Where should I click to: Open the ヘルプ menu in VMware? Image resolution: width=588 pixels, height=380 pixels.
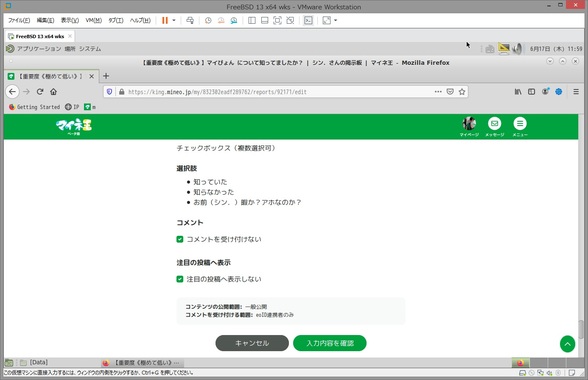tap(140, 20)
